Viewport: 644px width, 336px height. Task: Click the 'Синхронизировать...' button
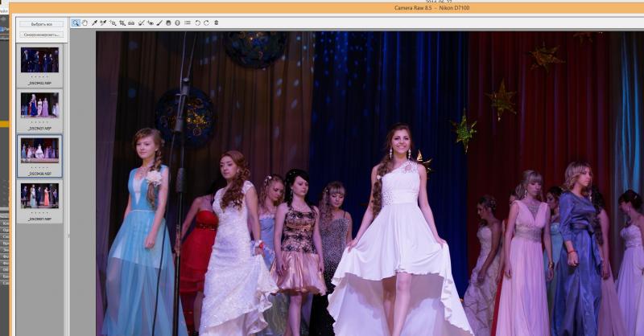42,35
